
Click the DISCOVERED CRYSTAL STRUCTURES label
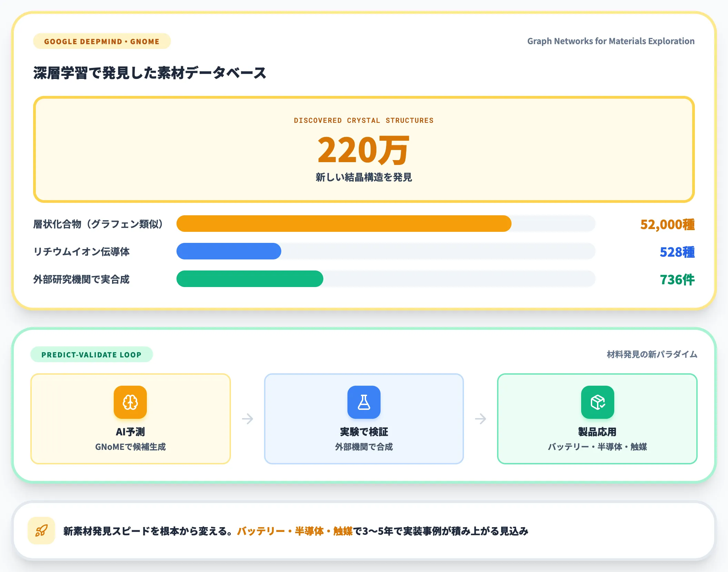[x=364, y=120]
